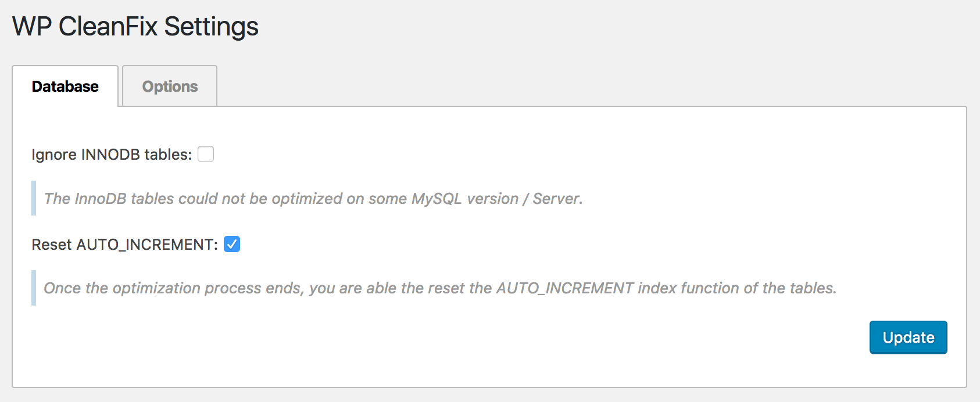The width and height of the screenshot is (980, 402).
Task: Click the InnoDB tables optimization note
Action: pyautogui.click(x=313, y=199)
